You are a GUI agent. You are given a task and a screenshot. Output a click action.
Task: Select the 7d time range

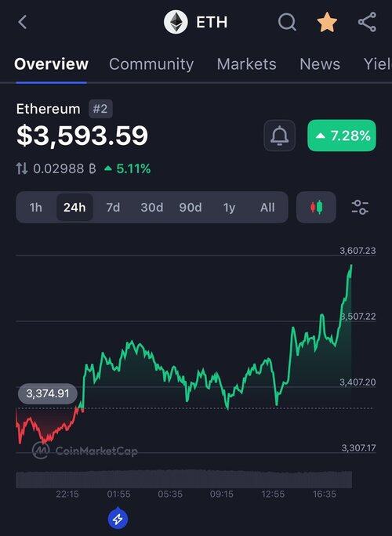113,207
